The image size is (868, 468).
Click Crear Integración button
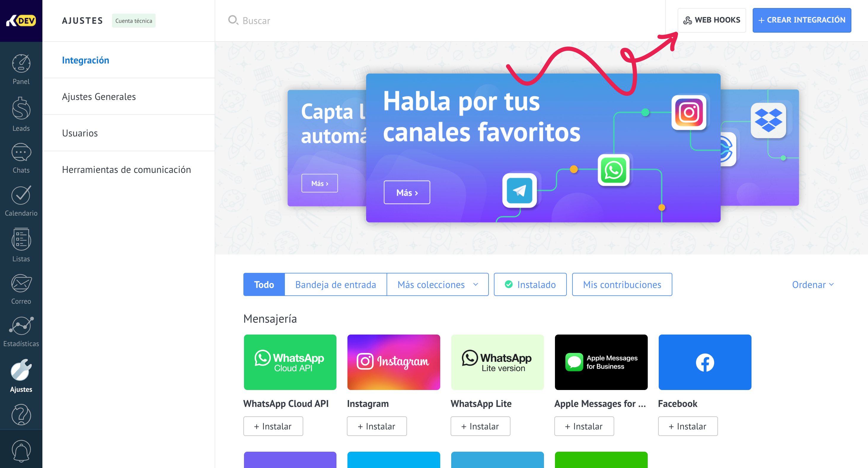(x=802, y=20)
